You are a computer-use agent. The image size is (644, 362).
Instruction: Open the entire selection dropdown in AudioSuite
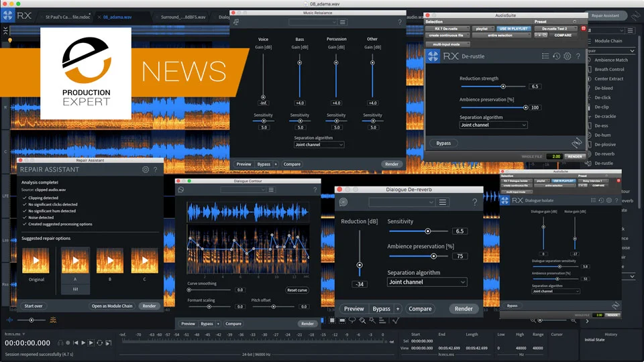(x=502, y=36)
